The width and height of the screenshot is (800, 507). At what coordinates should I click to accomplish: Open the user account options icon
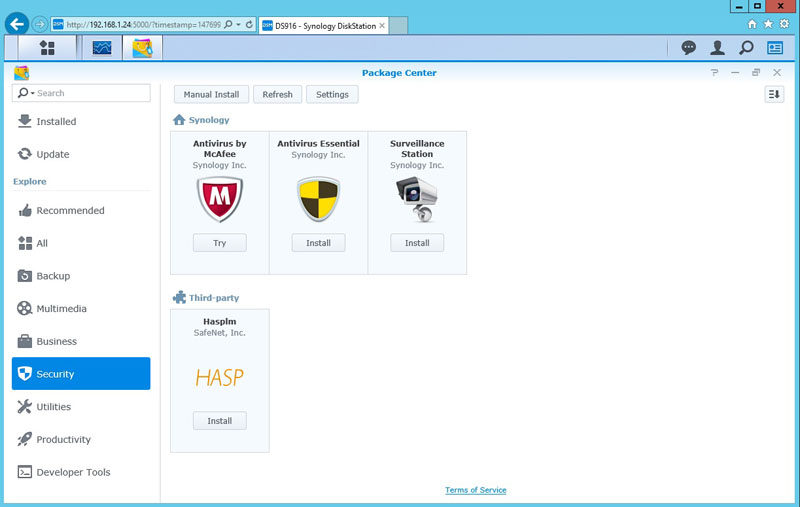click(x=717, y=48)
